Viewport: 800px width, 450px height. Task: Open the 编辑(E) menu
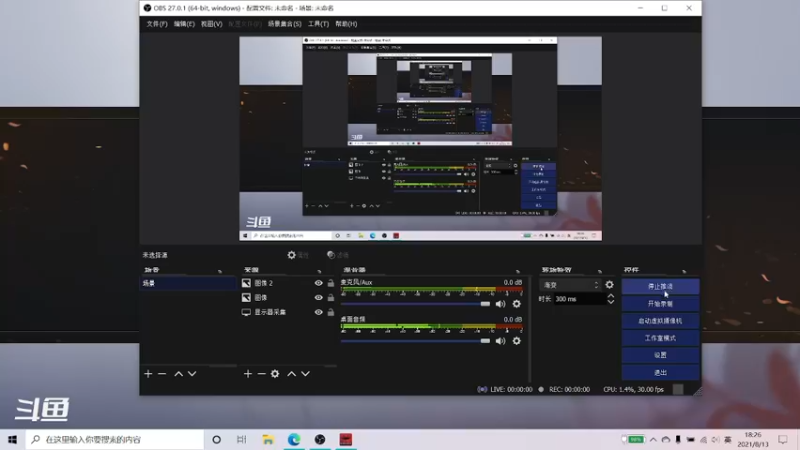184,24
